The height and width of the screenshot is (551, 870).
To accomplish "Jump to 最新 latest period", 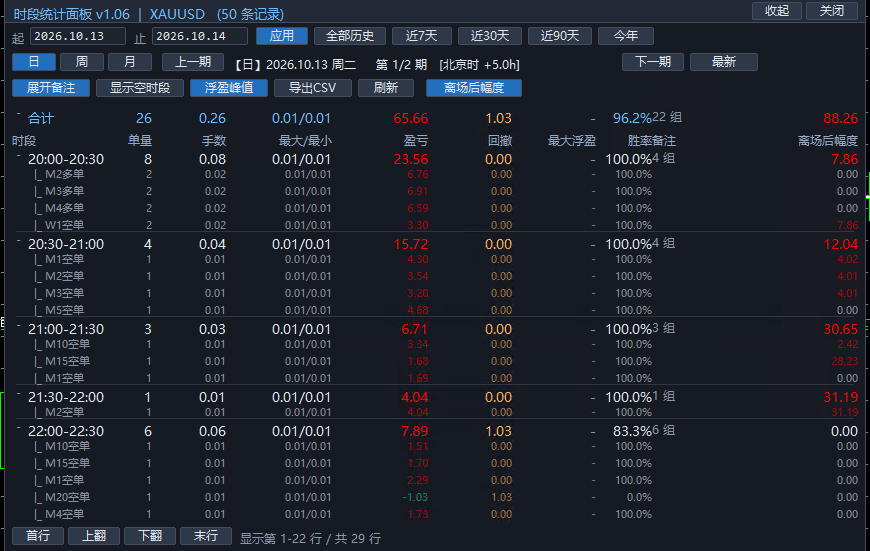I will click(724, 62).
